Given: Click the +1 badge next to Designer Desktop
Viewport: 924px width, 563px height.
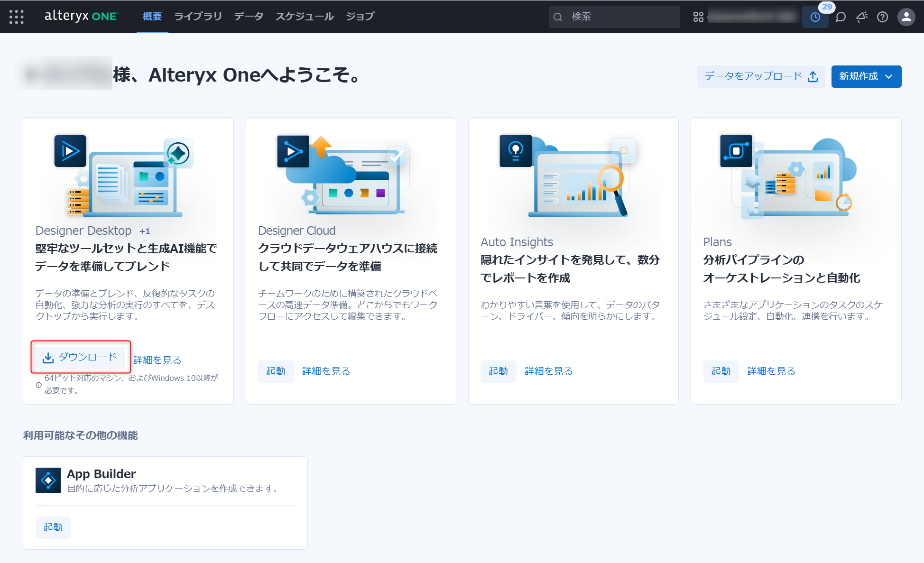Looking at the screenshot, I should point(145,231).
